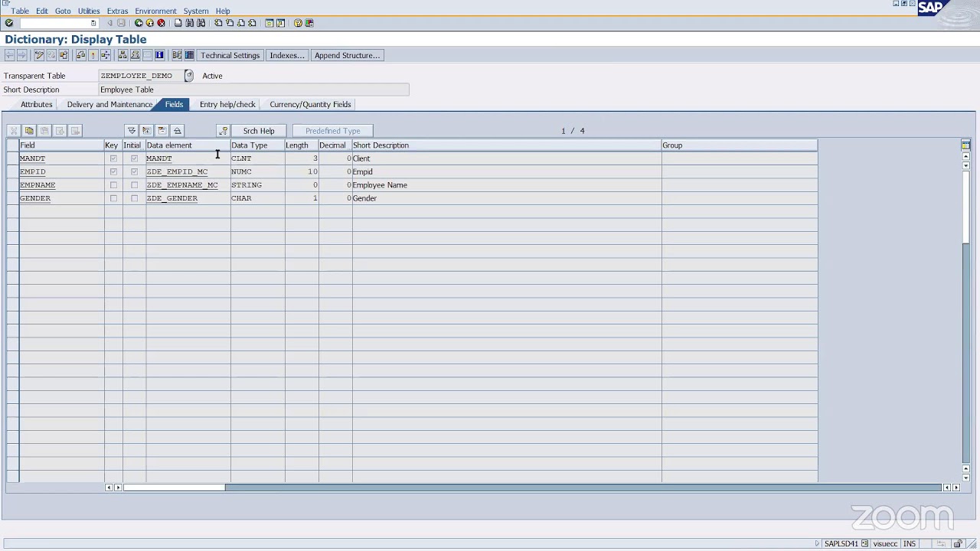Toggle Initial checkbox for EMPID row
The width and height of the screenshot is (980, 551).
click(x=134, y=171)
